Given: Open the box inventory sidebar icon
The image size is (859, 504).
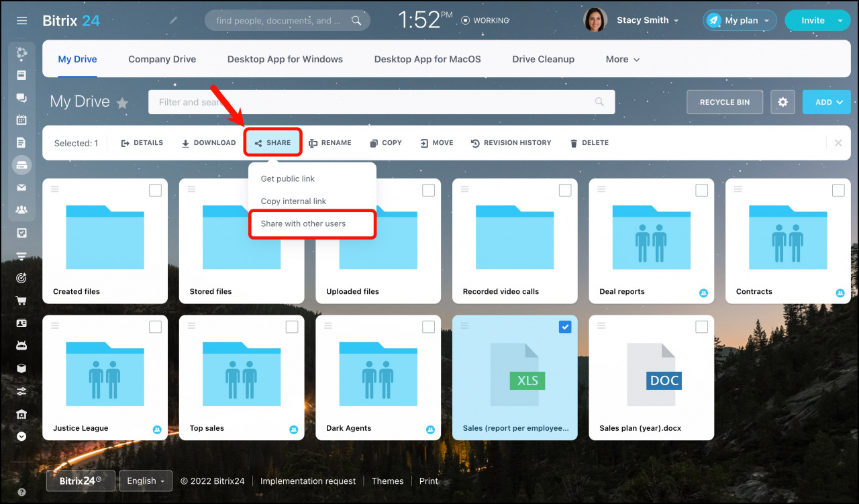Looking at the screenshot, I should (21, 368).
